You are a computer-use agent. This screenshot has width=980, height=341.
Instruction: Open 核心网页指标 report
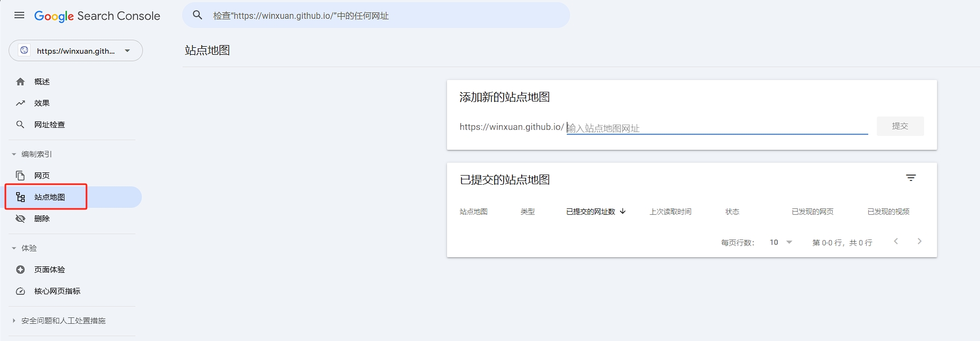click(57, 291)
